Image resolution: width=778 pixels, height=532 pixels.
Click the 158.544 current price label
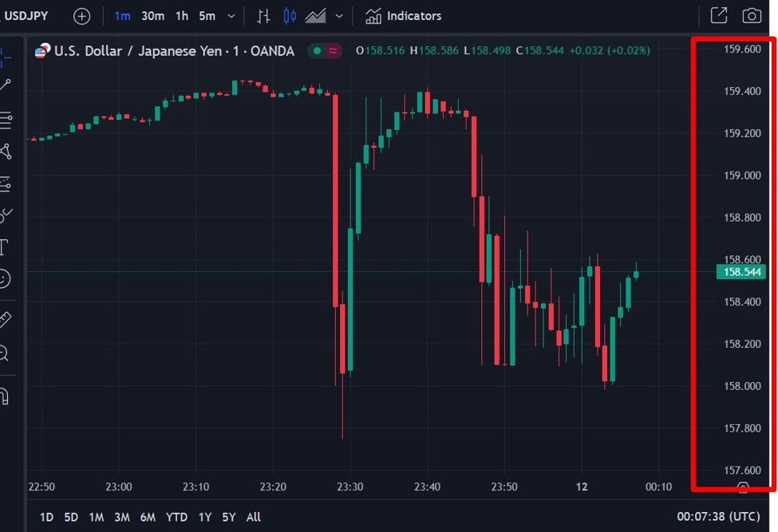pyautogui.click(x=741, y=272)
